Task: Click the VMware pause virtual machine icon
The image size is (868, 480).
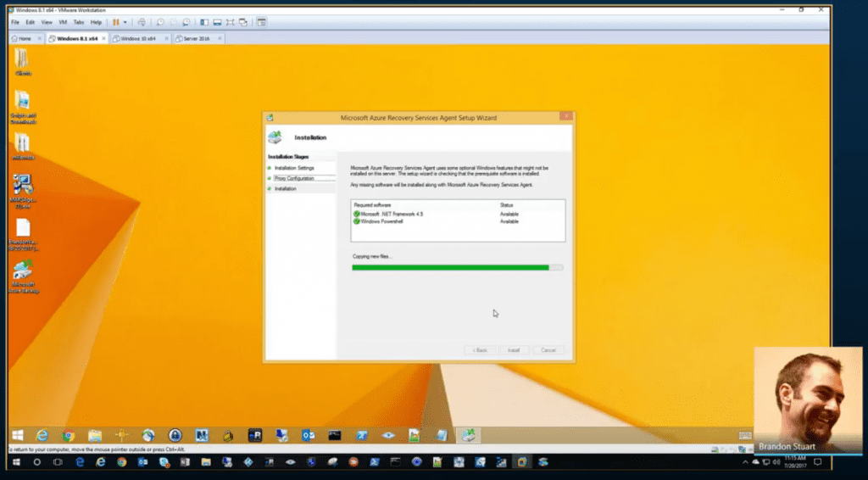Action: 116,21
